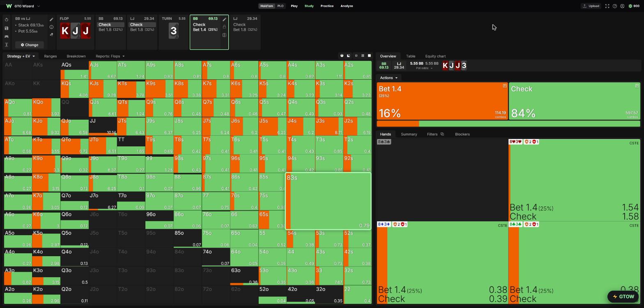
Task: Reset the spot with the circular arrow icon
Action: [x=7, y=20]
